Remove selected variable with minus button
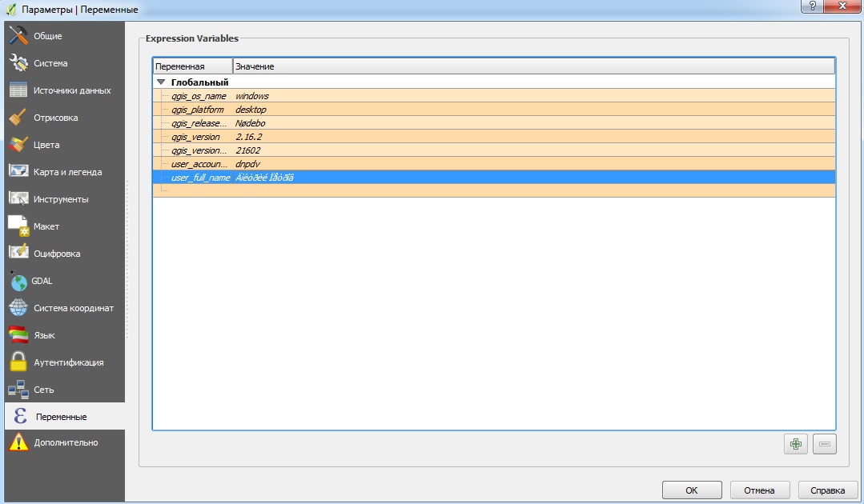The width and height of the screenshot is (864, 504). pos(824,444)
